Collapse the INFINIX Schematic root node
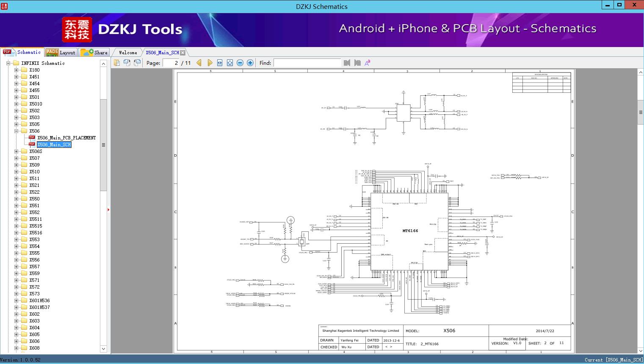 pyautogui.click(x=8, y=63)
